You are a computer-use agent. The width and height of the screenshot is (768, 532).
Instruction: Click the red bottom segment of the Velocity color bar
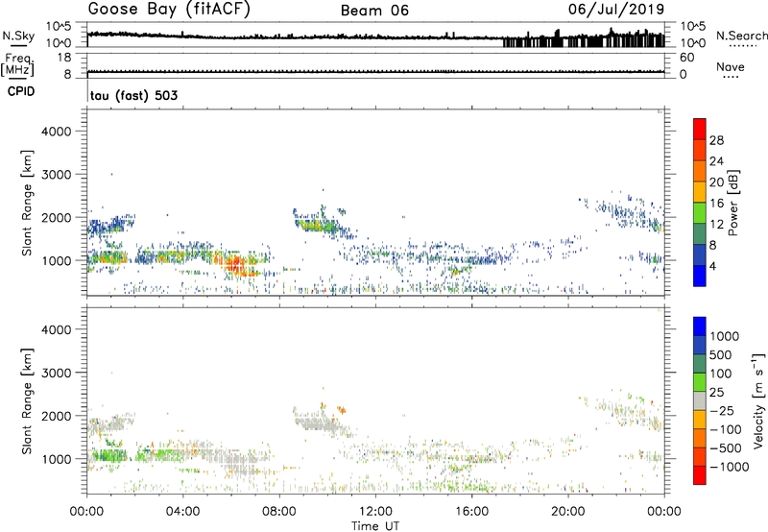click(x=700, y=475)
